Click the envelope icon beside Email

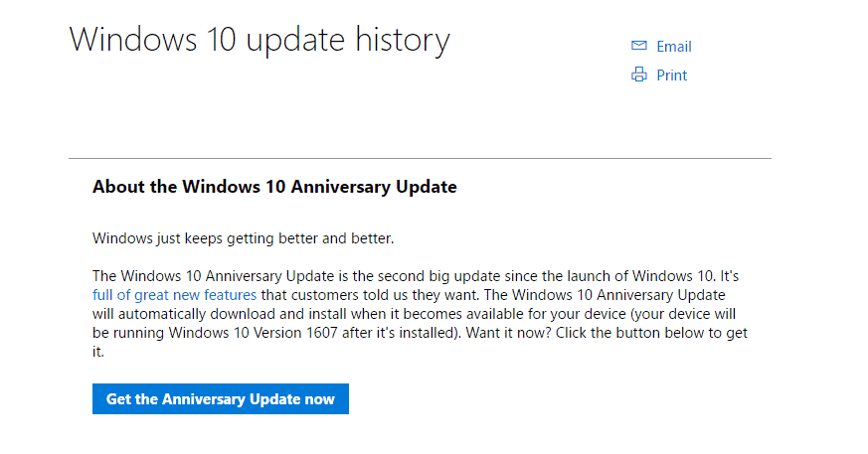pos(639,46)
